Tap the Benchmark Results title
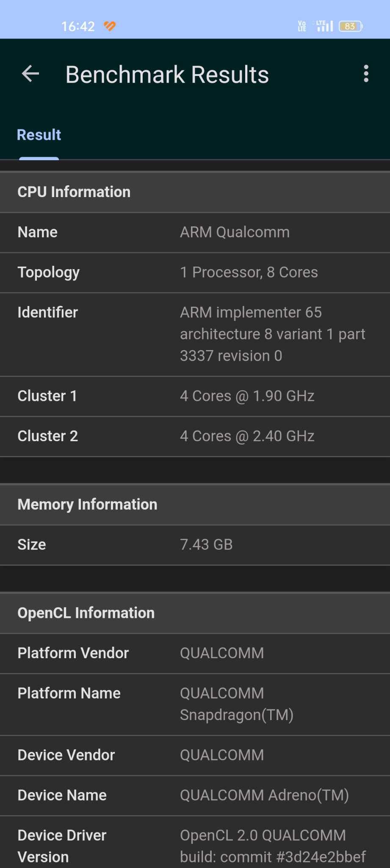 [x=167, y=75]
